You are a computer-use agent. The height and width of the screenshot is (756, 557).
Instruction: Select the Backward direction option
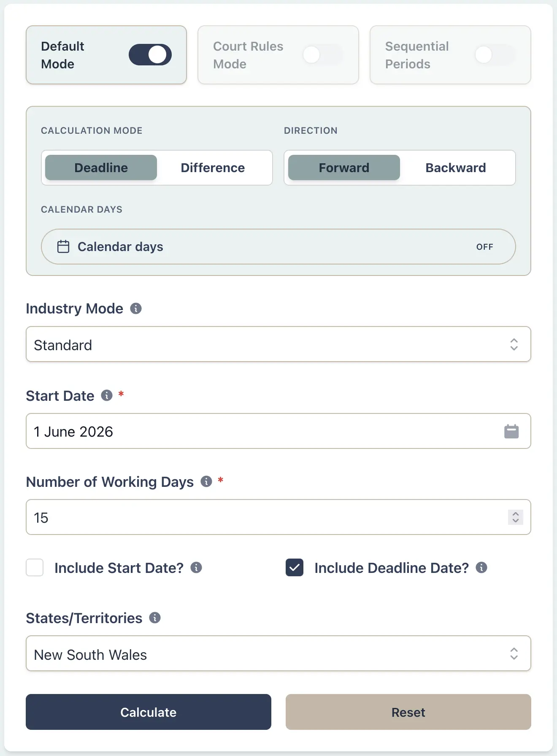[455, 168]
